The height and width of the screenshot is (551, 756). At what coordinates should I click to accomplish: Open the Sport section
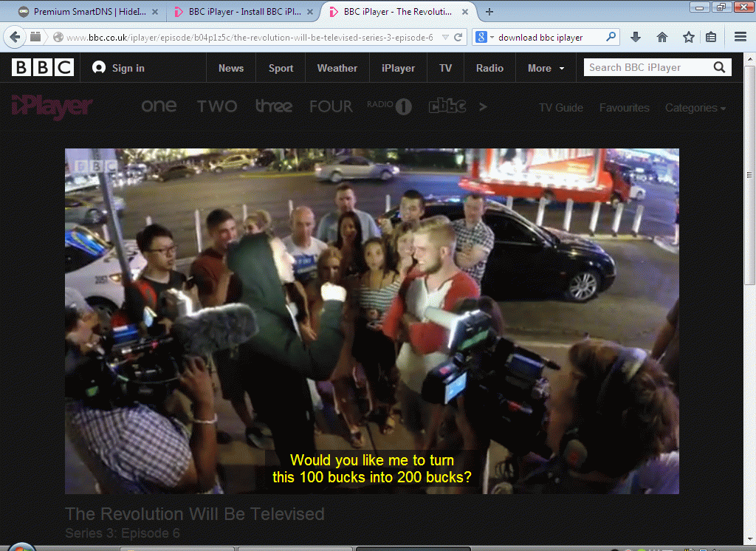[281, 68]
